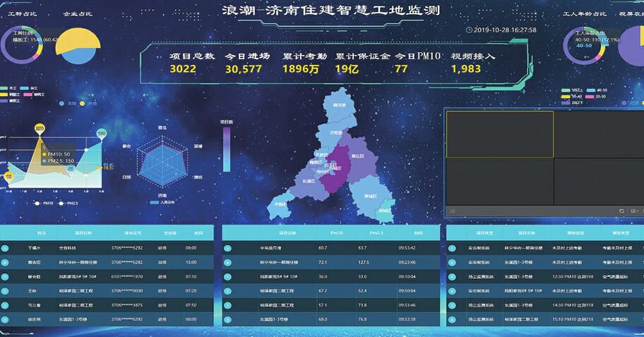Image resolution: width=644 pixels, height=337 pixels.
Task: Click the dust time cell 09:50:04
Action: point(407,291)
